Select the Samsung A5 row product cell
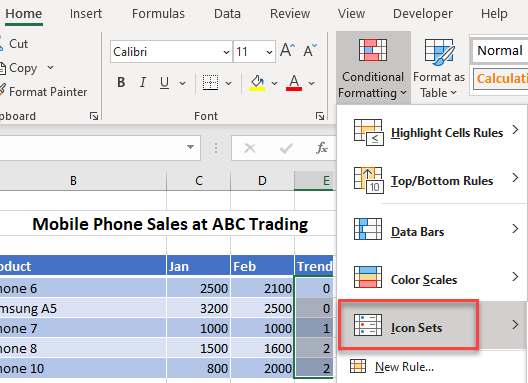The height and width of the screenshot is (383, 528). click(83, 308)
